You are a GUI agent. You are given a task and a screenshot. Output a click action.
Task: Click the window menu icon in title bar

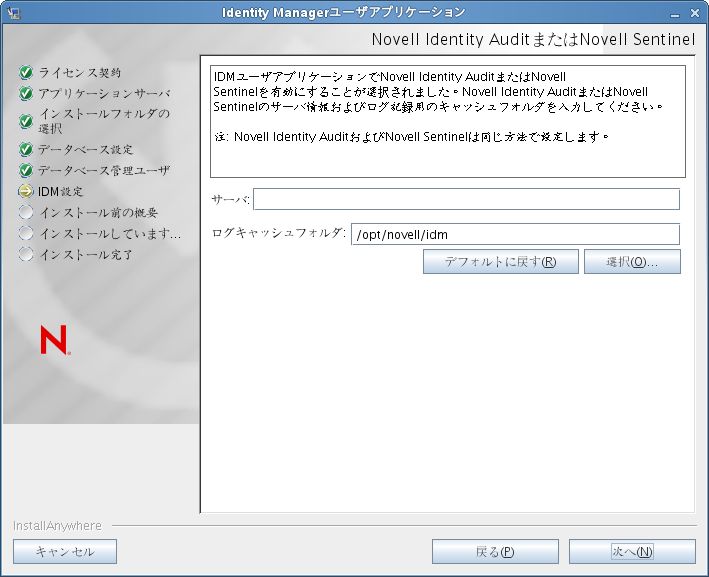coord(14,13)
